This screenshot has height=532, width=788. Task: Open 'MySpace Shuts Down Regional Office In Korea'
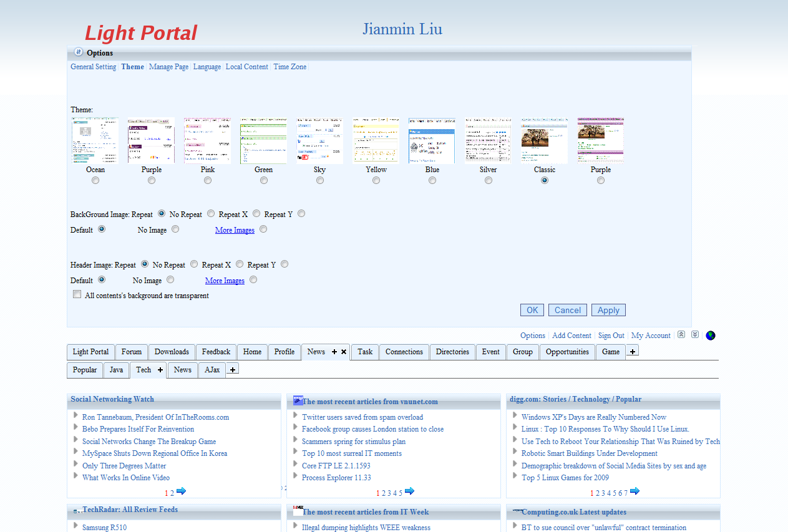pos(155,453)
